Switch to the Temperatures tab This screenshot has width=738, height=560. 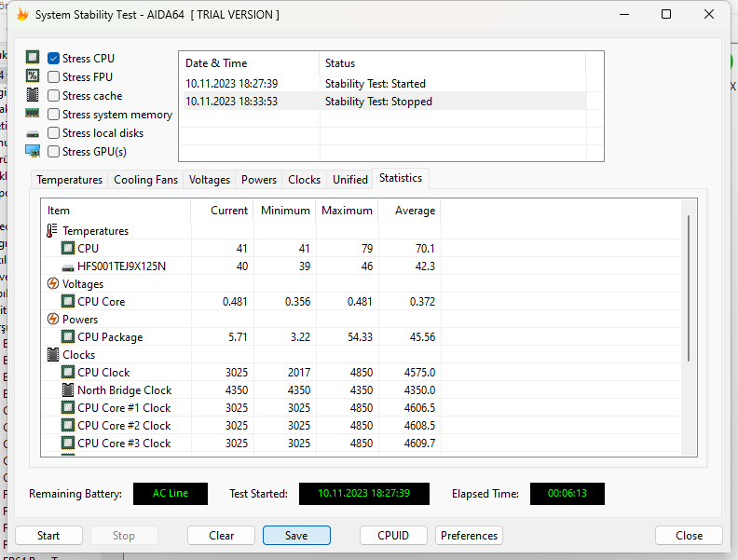69,180
